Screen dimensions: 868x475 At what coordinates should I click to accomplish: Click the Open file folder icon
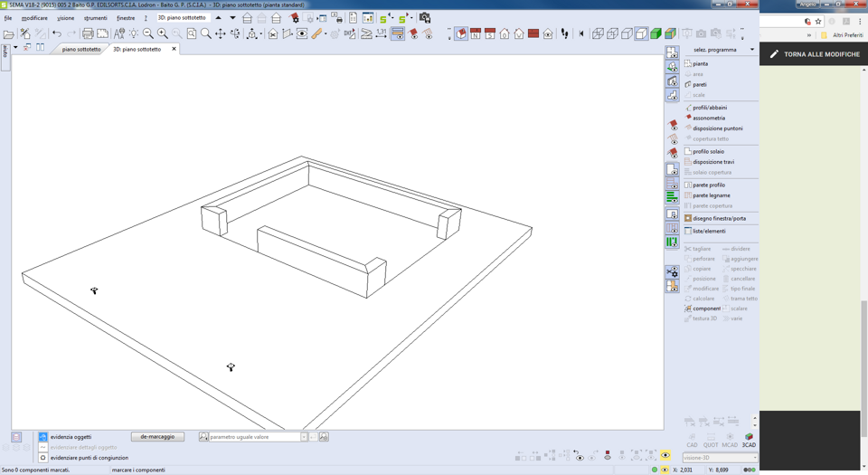8,34
